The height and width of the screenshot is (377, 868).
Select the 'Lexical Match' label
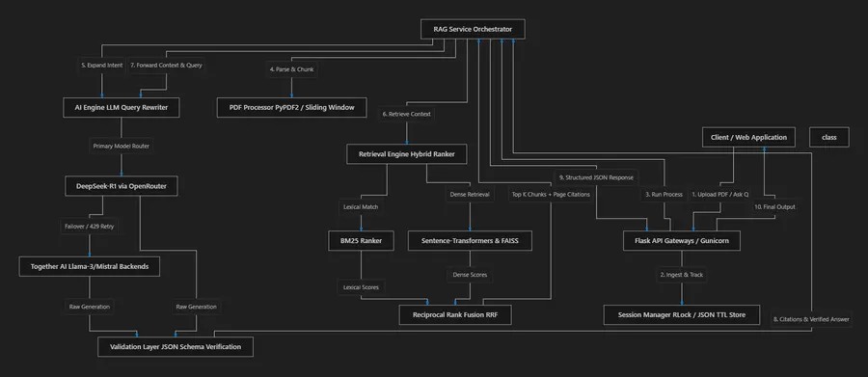[361, 206]
